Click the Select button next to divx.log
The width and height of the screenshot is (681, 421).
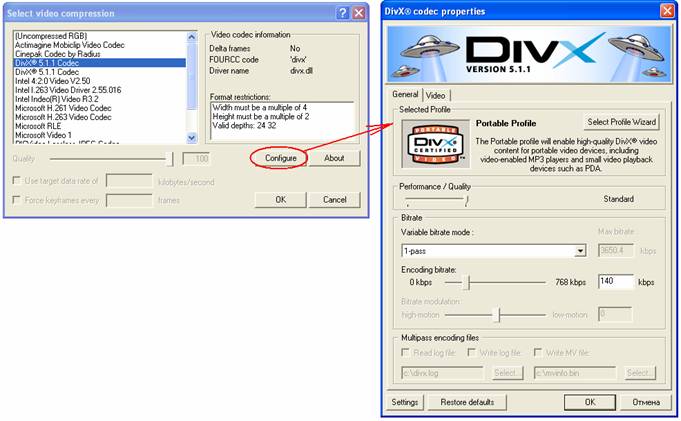507,373
